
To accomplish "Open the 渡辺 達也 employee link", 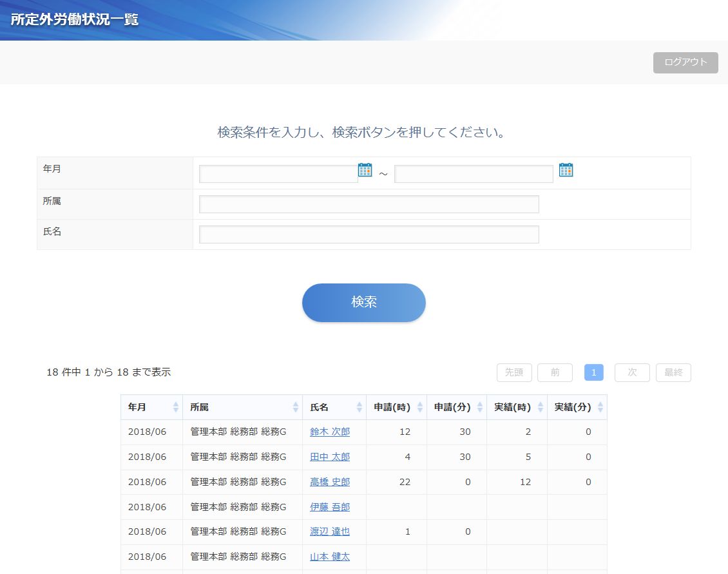I will pyautogui.click(x=330, y=531).
